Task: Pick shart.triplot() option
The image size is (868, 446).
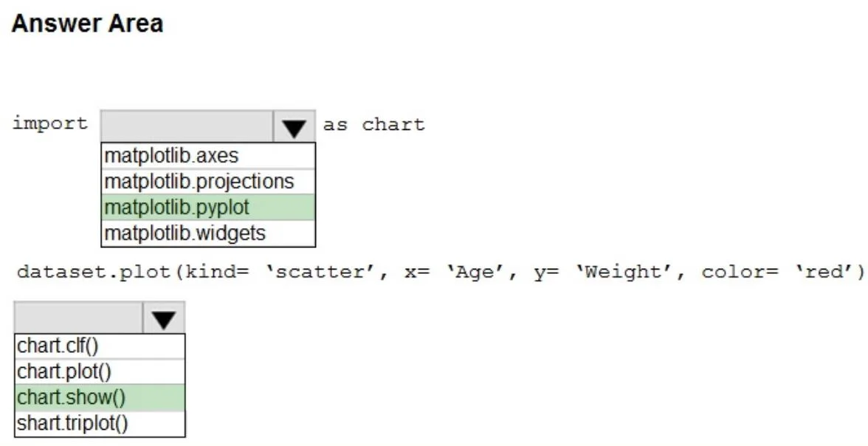Action: [x=100, y=423]
